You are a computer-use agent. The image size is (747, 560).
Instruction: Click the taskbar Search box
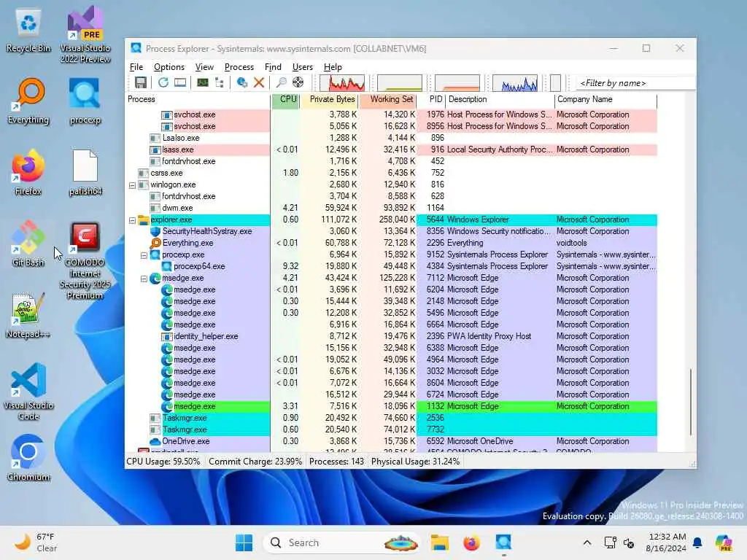(342, 542)
